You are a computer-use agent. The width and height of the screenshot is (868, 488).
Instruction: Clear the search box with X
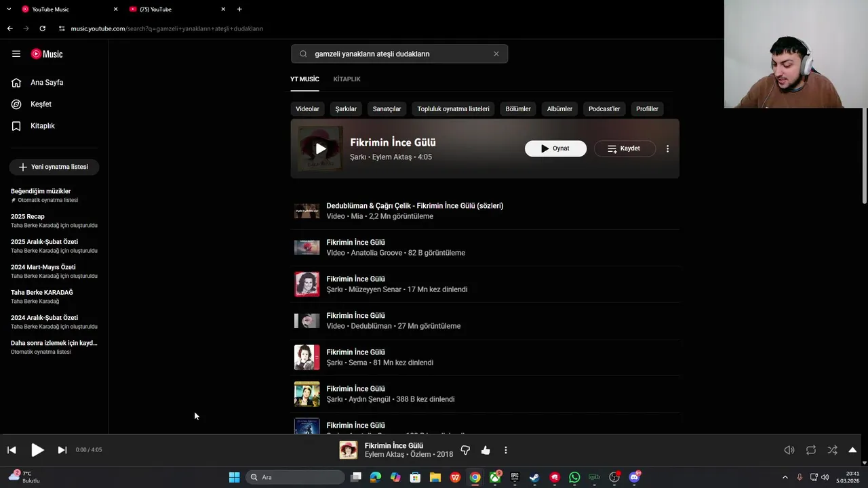pos(496,54)
